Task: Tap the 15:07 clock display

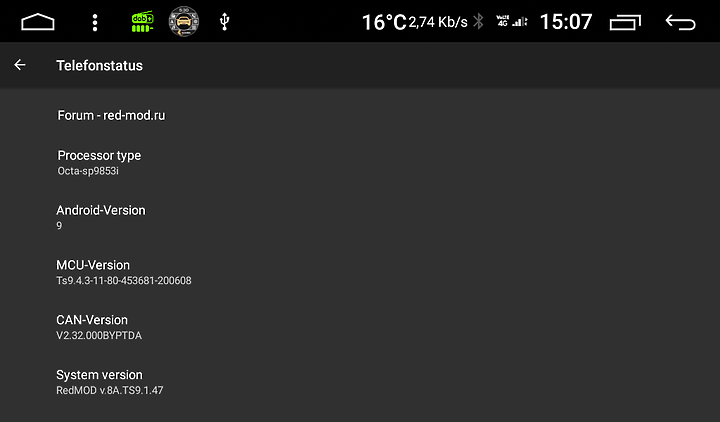Action: coord(566,22)
